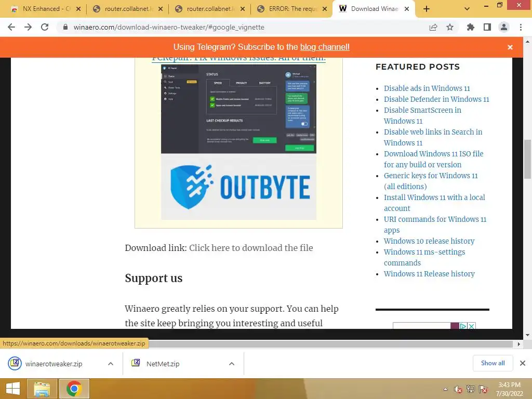Close the NX Enhanced tab

click(x=78, y=9)
